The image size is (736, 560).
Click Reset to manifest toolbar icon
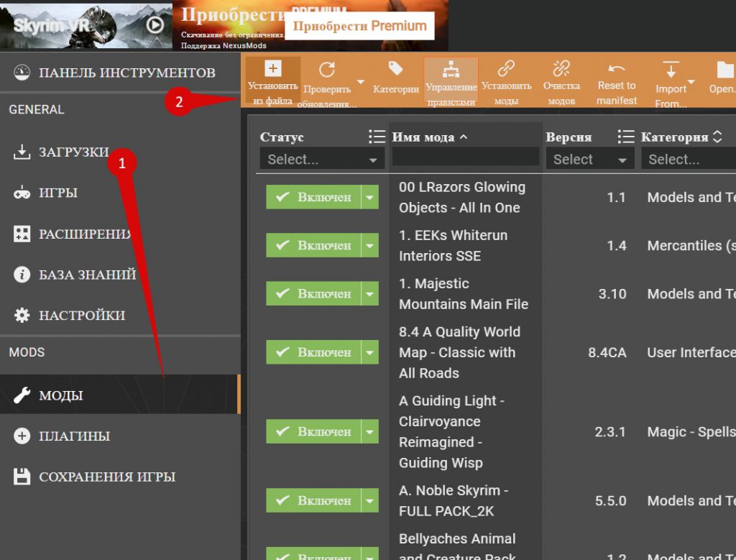tap(616, 69)
